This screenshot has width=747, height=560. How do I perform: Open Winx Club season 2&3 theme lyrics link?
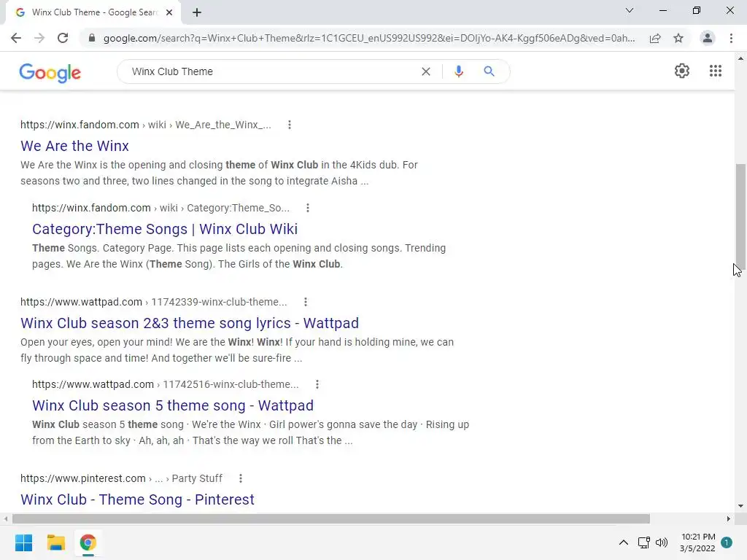pyautogui.click(x=190, y=323)
